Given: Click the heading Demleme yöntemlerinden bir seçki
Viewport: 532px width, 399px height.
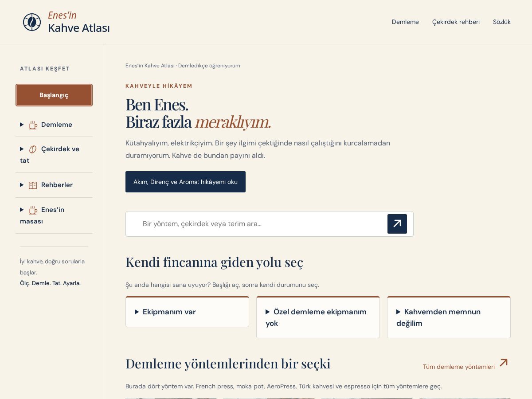Looking at the screenshot, I should click(x=228, y=364).
